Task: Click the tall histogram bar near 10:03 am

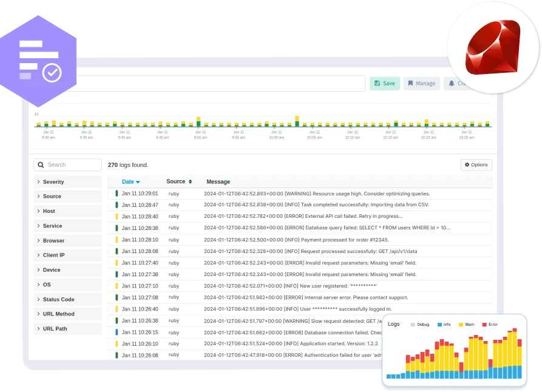Action: [297, 121]
